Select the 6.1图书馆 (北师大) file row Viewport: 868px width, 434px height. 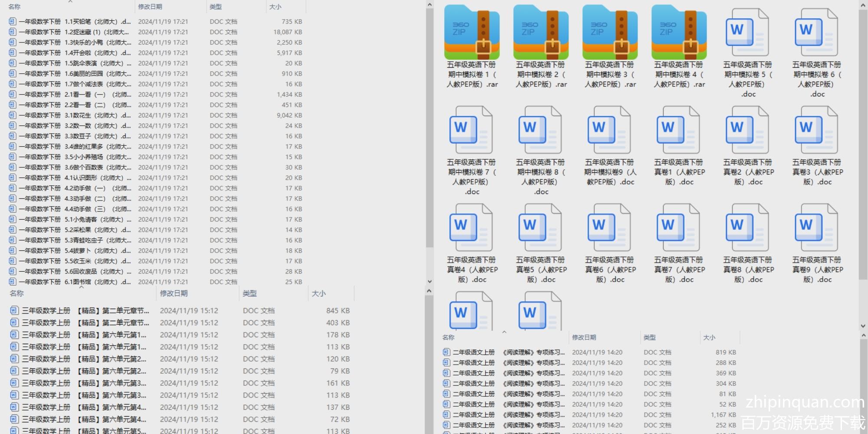pos(74,282)
